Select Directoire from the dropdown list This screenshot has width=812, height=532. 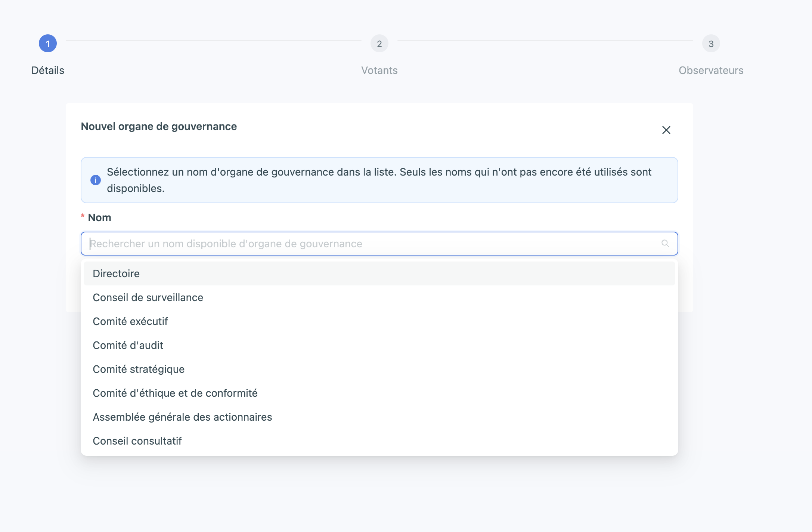coord(116,273)
